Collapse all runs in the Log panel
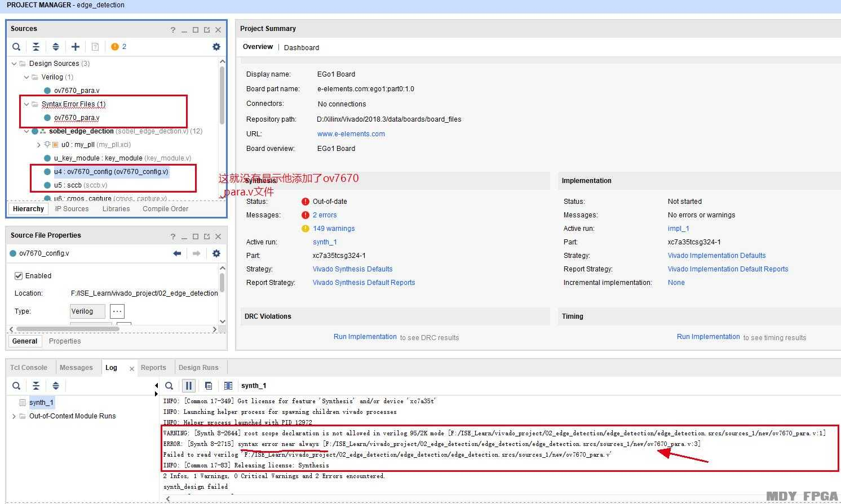The image size is (841, 504). pyautogui.click(x=36, y=386)
